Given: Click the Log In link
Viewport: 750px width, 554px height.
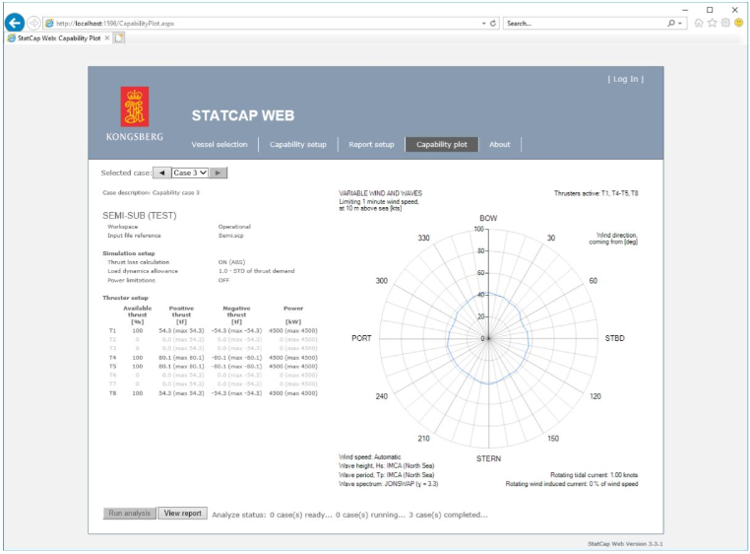Looking at the screenshot, I should pyautogui.click(x=626, y=79).
